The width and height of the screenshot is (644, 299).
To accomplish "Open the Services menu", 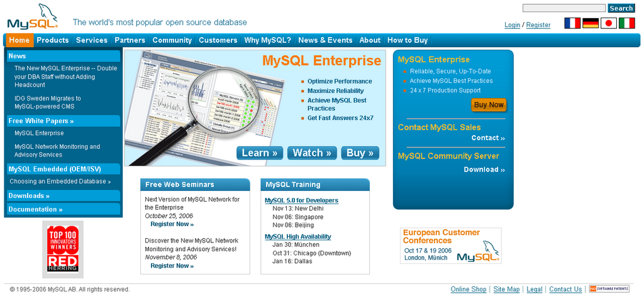I will coord(92,40).
